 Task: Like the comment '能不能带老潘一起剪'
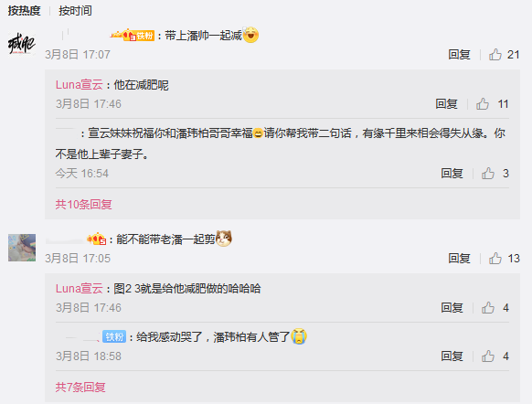pyautogui.click(x=495, y=258)
